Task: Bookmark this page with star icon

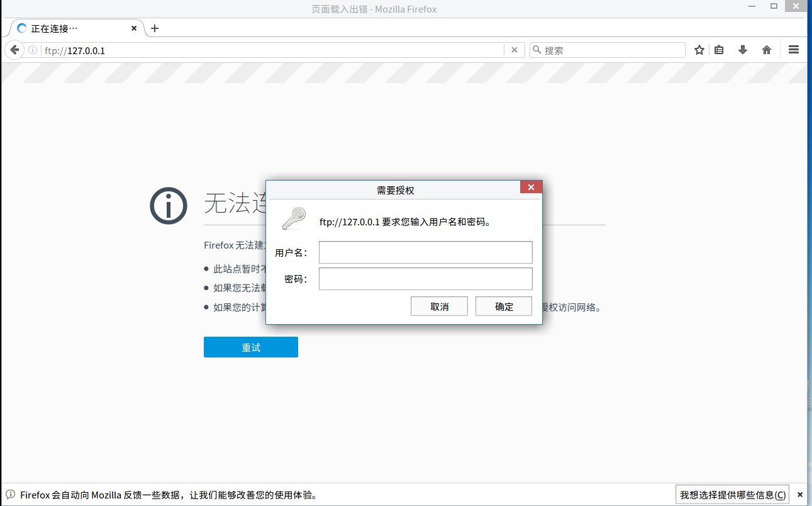Action: pos(699,50)
